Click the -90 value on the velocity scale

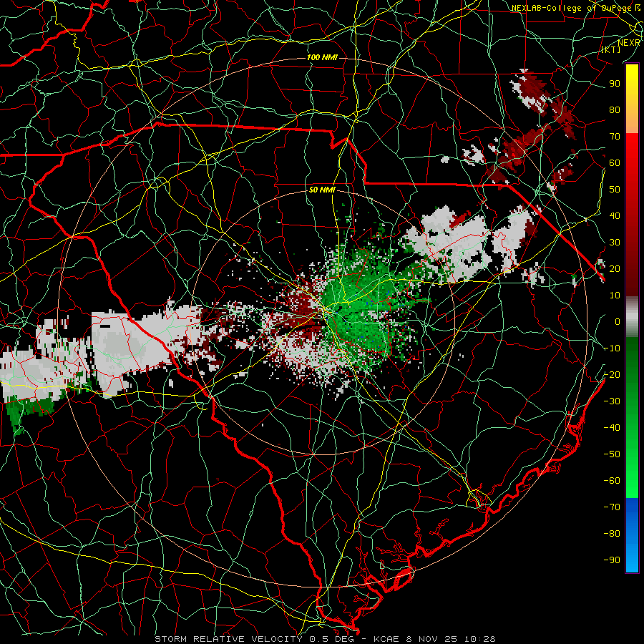point(612,560)
